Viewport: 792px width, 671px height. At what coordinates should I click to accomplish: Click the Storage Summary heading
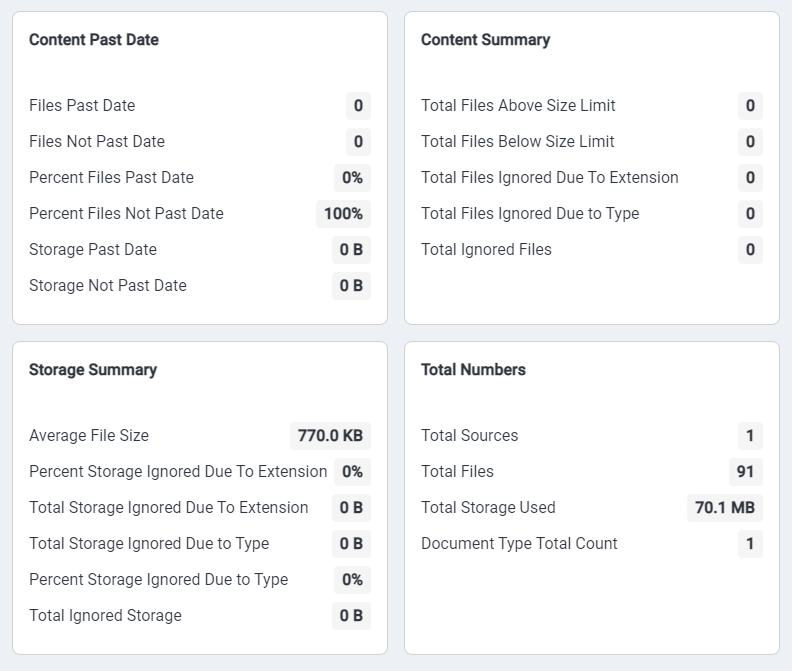click(93, 370)
